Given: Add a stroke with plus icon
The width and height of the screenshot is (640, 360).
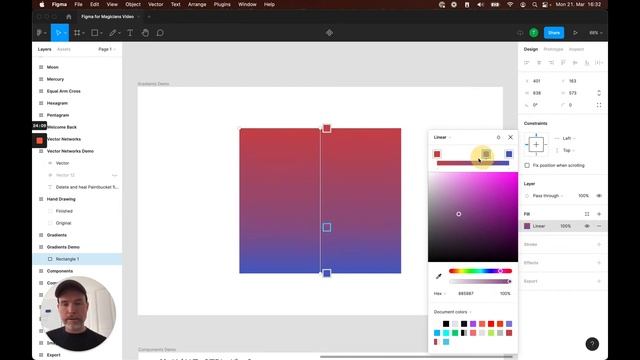Looking at the screenshot, I should 599,244.
